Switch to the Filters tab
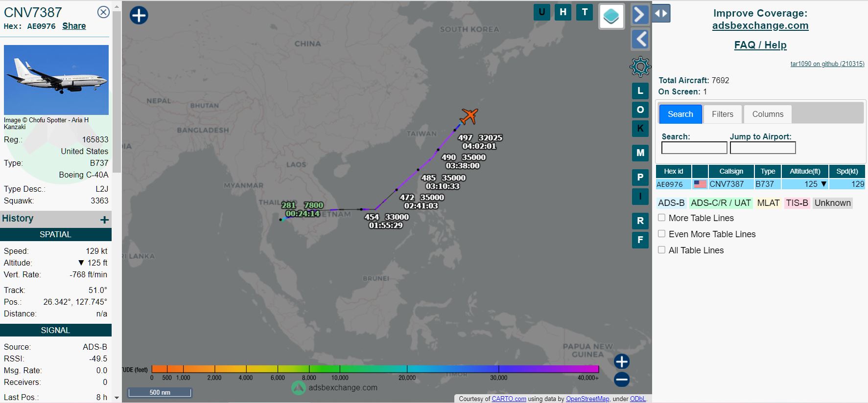868x403 pixels. (723, 114)
